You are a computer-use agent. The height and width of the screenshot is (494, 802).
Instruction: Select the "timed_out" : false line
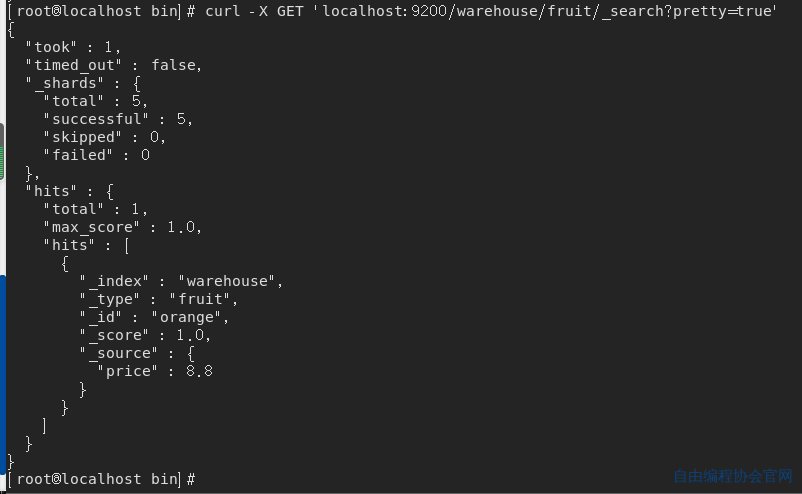tap(113, 65)
